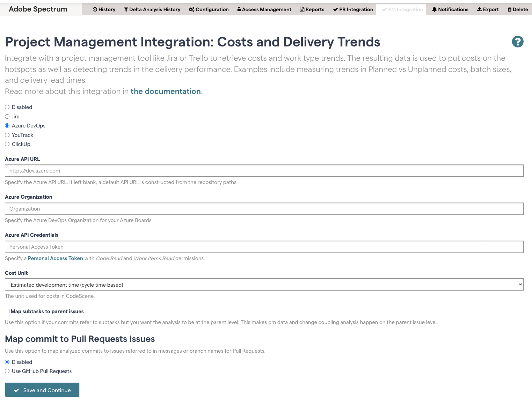Select Use GitHub Pull Requests
The width and height of the screenshot is (532, 403).
tap(7, 371)
